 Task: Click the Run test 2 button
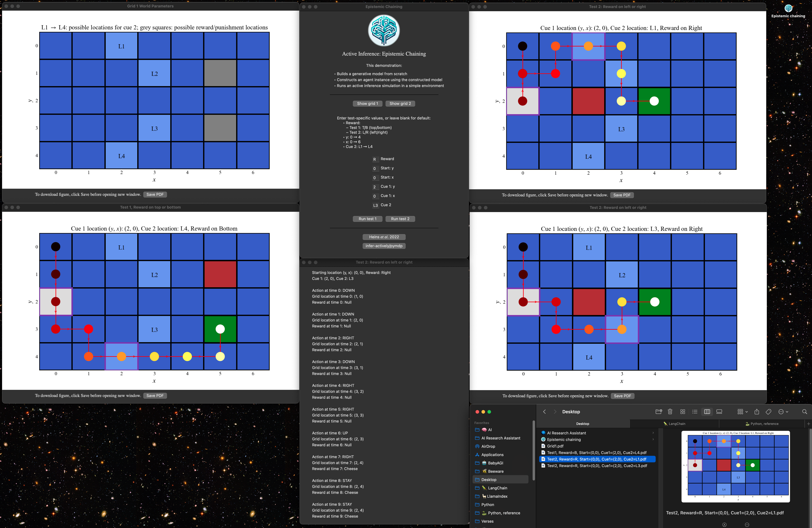(400, 219)
